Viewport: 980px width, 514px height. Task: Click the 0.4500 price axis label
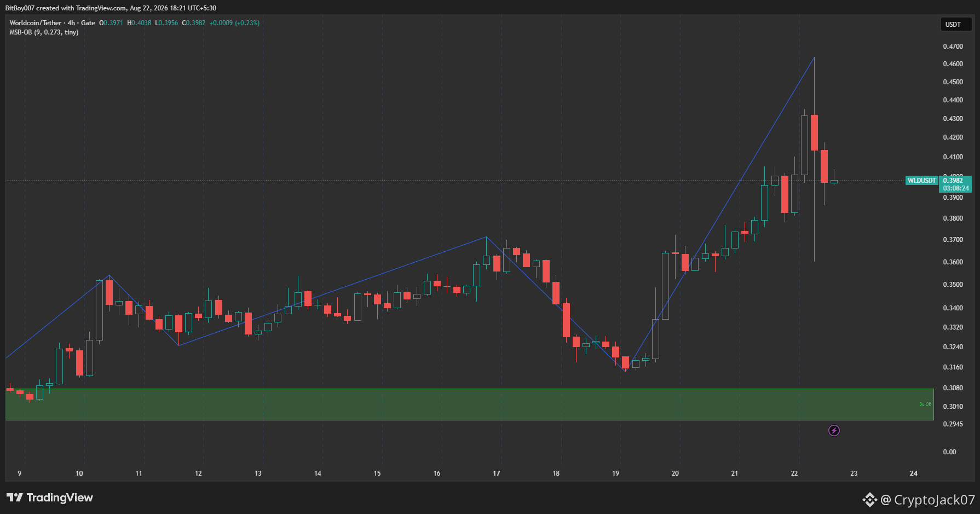click(x=953, y=82)
